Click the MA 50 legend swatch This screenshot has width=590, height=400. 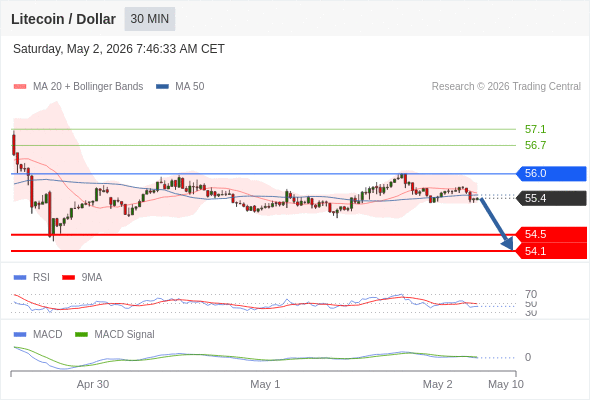coord(162,87)
